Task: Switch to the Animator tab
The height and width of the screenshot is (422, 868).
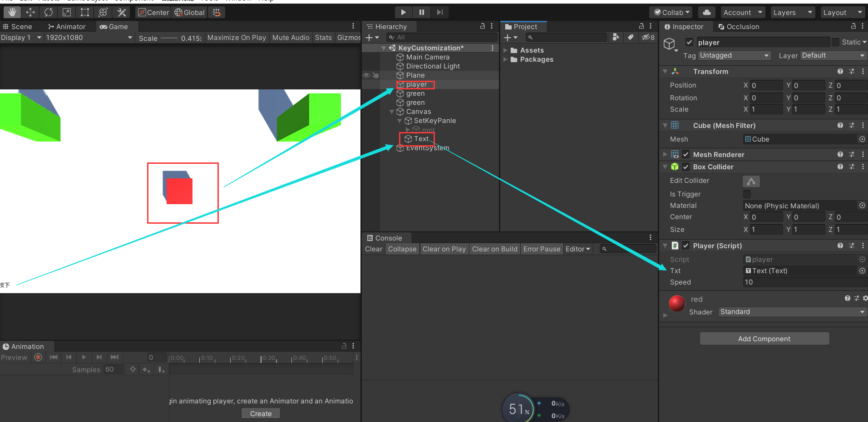Action: [68, 26]
